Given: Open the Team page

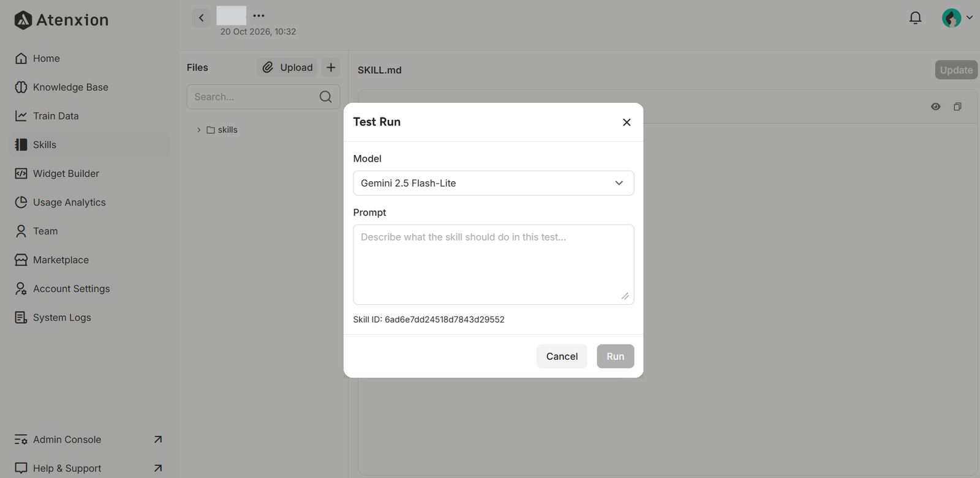Looking at the screenshot, I should pos(91,231).
